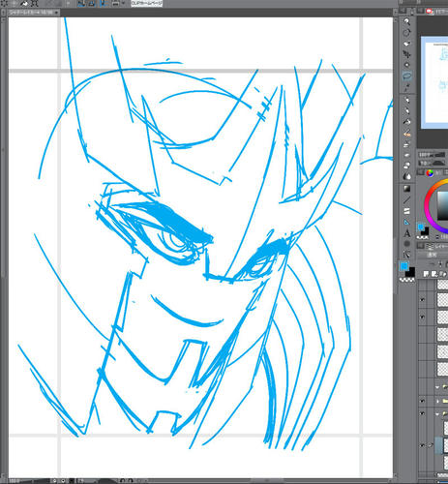Pick the Gradient tool
This screenshot has height=484, width=448.
click(406, 189)
